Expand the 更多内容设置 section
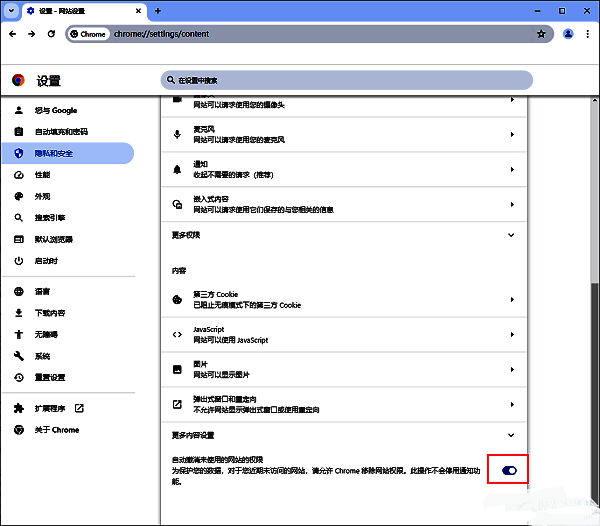 344,435
